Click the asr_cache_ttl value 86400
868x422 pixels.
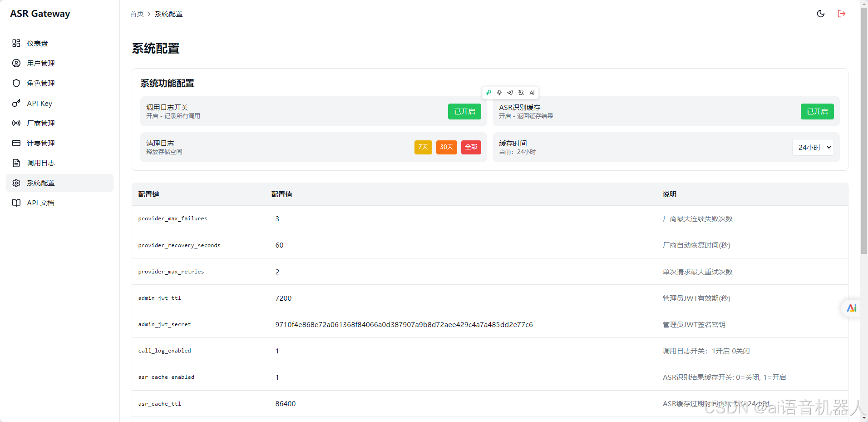click(285, 403)
